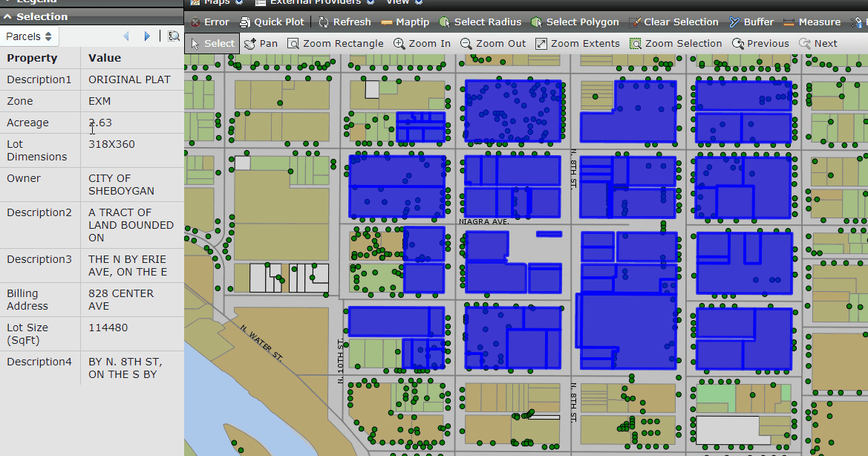Activate the Zoom Rectangle tool
The height and width of the screenshot is (456, 868).
pyautogui.click(x=336, y=43)
